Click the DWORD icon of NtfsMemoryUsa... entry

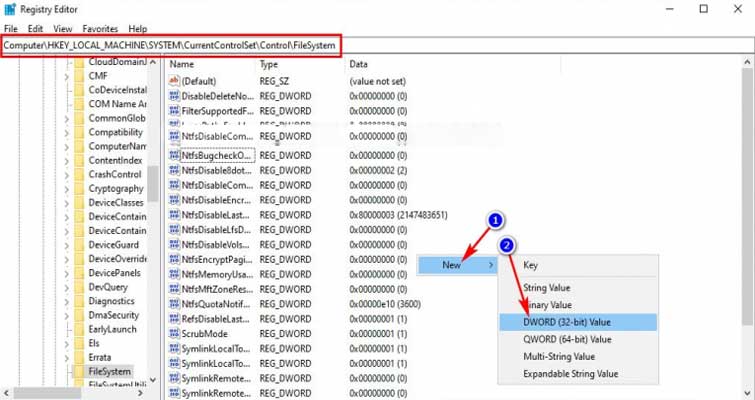pyautogui.click(x=174, y=274)
